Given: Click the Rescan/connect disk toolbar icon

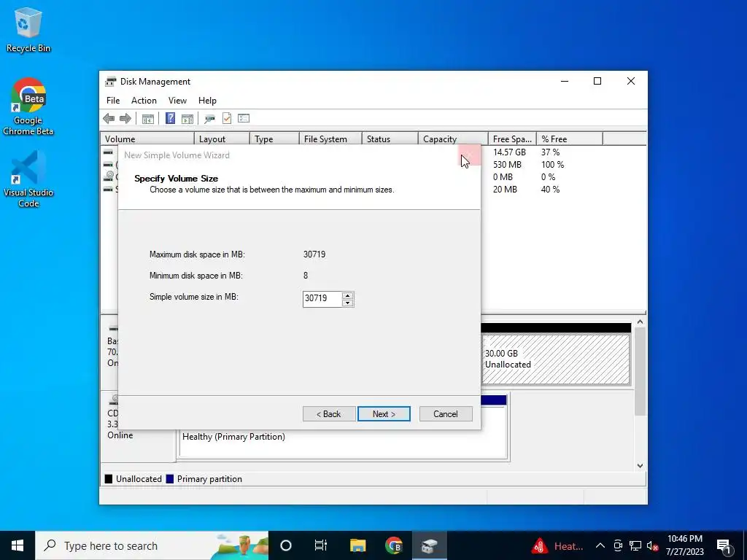Looking at the screenshot, I should pos(209,119).
